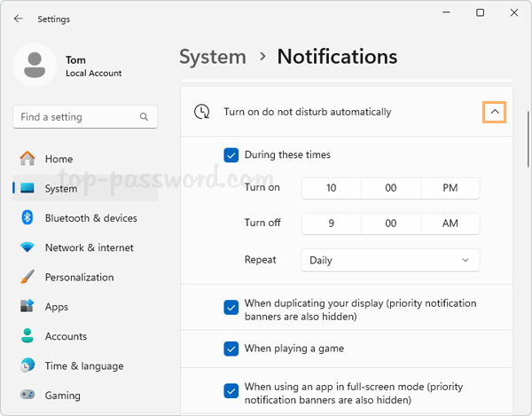The image size is (532, 416).
Task: Click the Gaming controller icon
Action: (x=27, y=396)
